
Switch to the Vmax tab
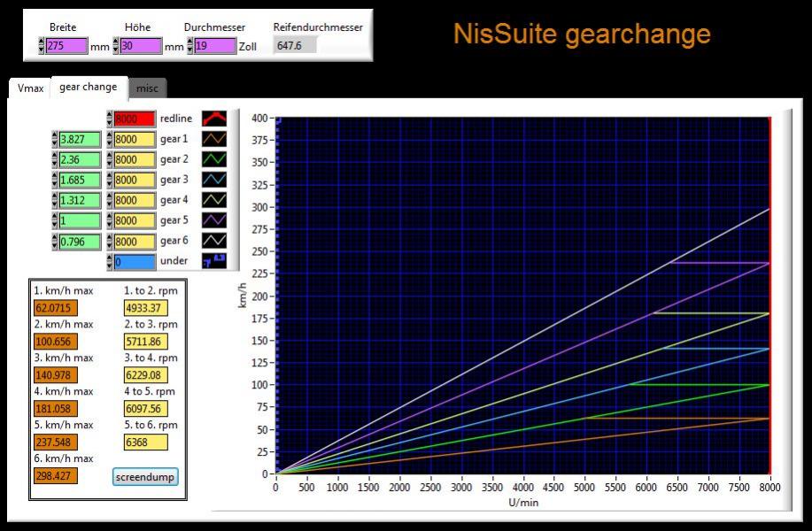30,88
